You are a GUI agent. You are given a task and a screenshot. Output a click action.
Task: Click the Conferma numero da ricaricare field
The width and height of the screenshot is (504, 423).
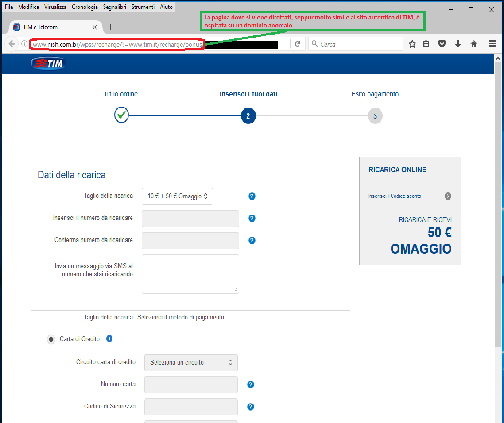pyautogui.click(x=190, y=241)
